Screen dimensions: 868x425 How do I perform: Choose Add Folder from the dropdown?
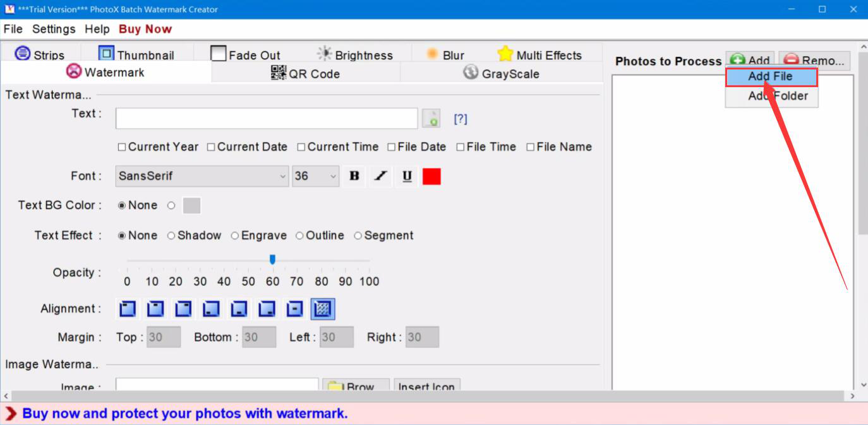(x=771, y=96)
